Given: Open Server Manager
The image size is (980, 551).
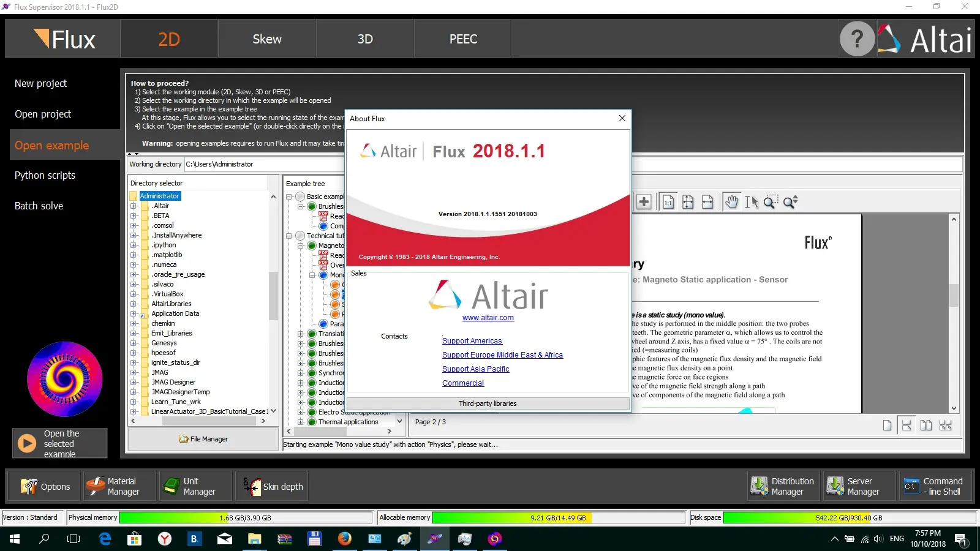Looking at the screenshot, I should pos(860,487).
